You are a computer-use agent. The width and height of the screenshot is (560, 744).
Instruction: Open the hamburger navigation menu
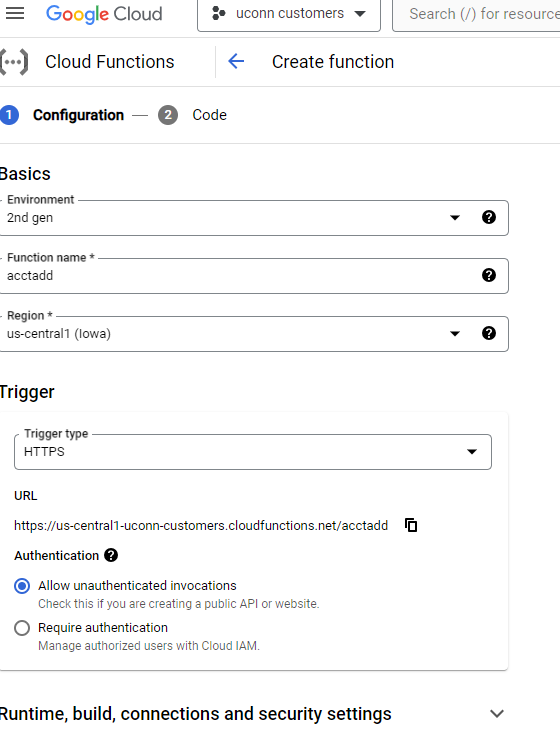[15, 13]
